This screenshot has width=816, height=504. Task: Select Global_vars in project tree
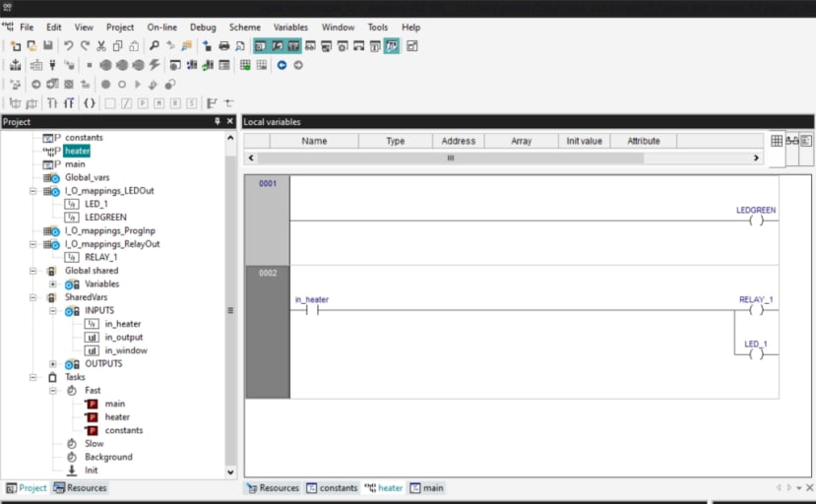tap(87, 177)
